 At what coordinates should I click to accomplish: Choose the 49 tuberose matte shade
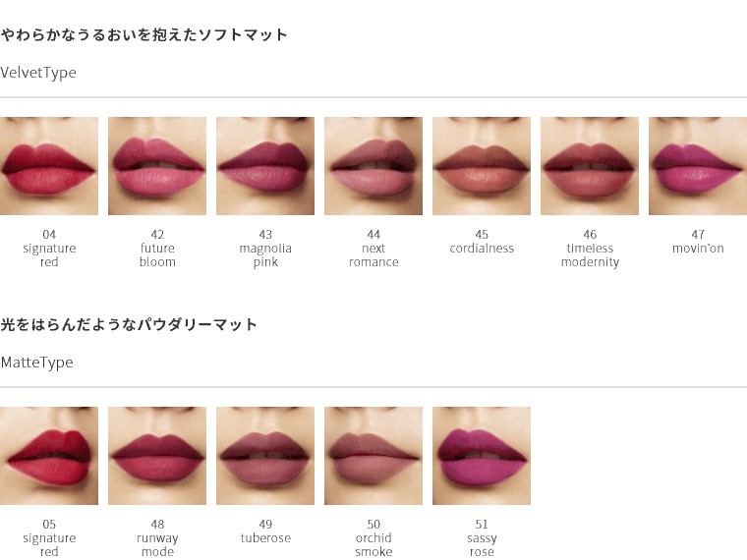tap(265, 456)
